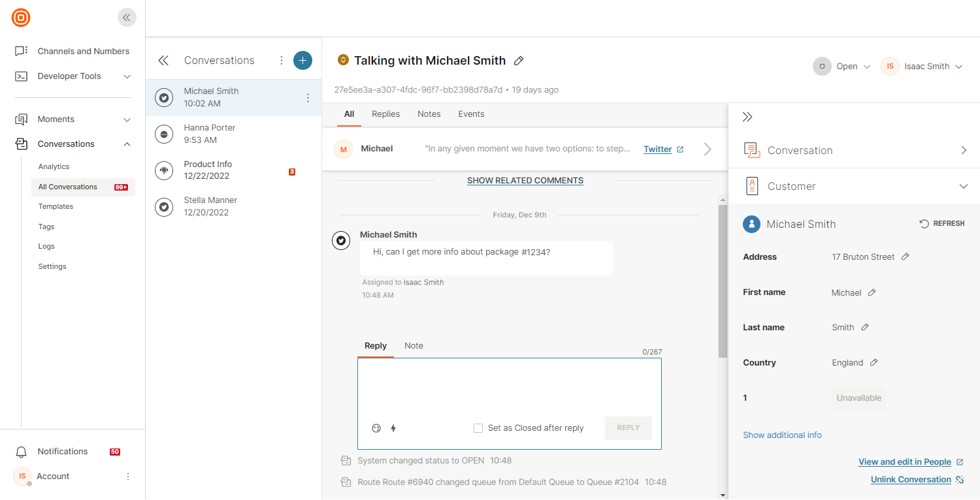Open the emoji picker in reply box
The image size is (980, 500).
(x=376, y=428)
